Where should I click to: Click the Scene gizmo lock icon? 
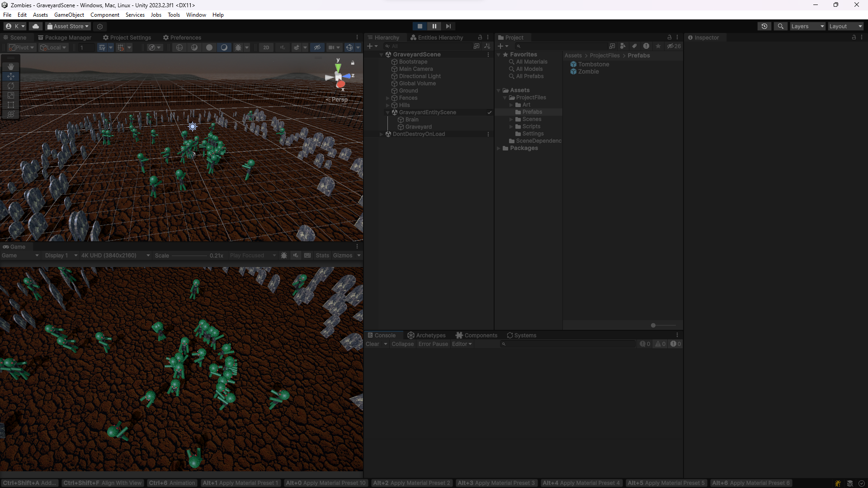pos(353,63)
